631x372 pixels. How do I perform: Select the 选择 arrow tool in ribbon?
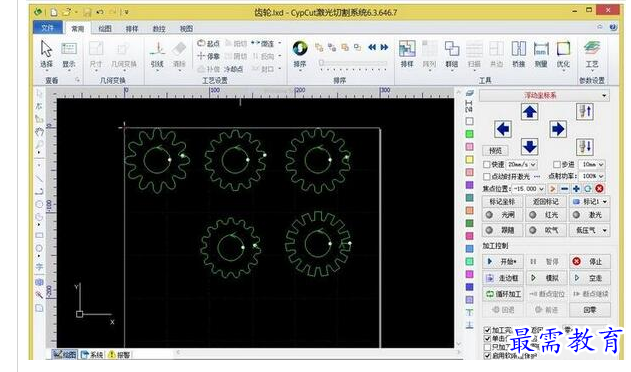click(x=46, y=54)
